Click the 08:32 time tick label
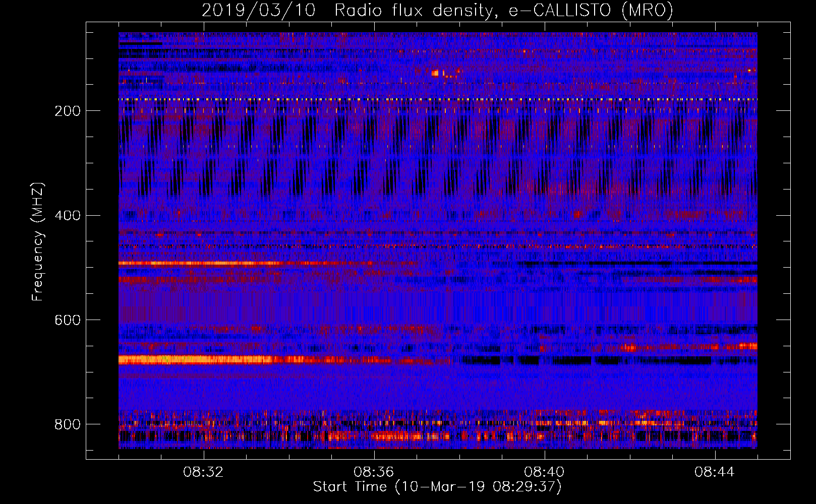Viewport: 816px width, 504px height. coord(204,472)
